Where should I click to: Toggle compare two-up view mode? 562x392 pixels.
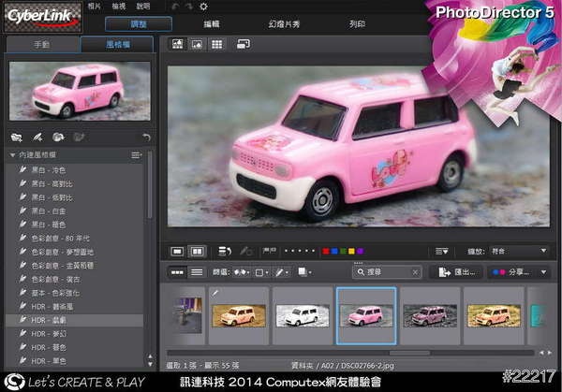click(197, 251)
